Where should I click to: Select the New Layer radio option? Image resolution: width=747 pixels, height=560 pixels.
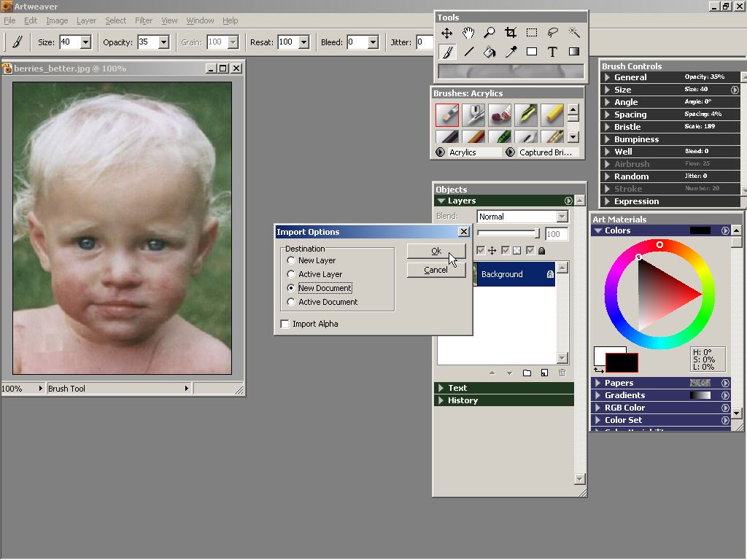pos(292,260)
